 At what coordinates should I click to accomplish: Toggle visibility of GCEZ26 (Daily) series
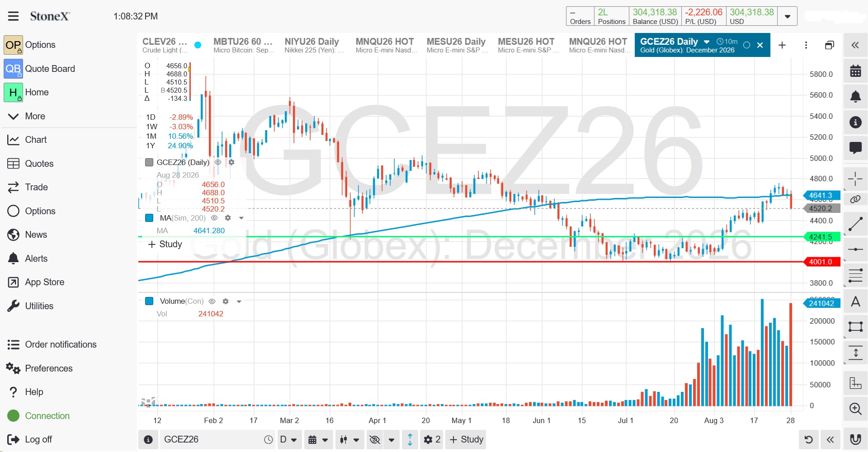click(218, 162)
